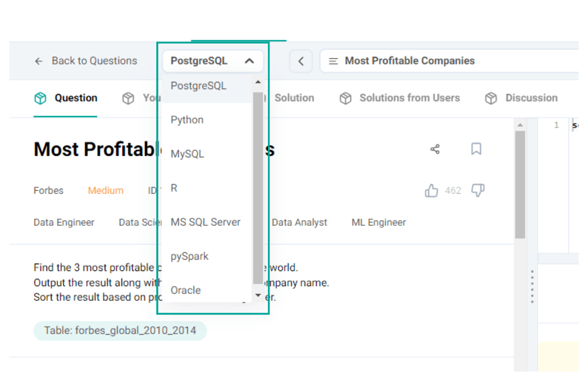Choose Oracle as the query language
Screen dimensions: 588x392
click(185, 290)
